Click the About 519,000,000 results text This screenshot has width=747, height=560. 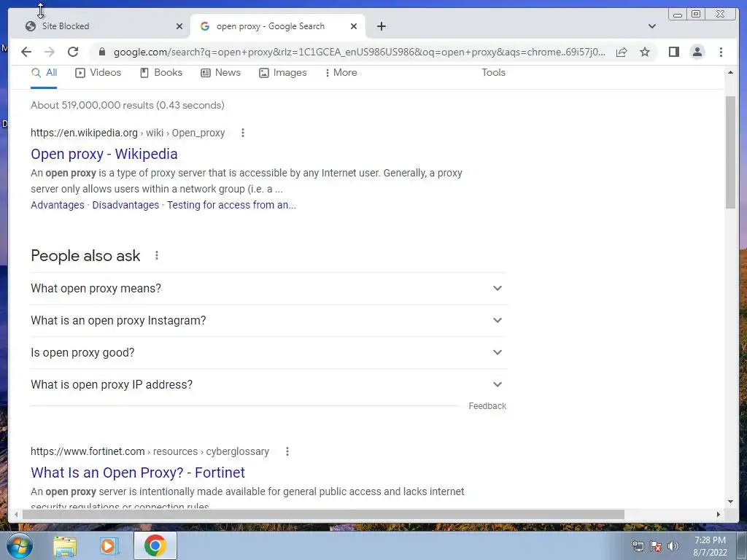(x=127, y=105)
